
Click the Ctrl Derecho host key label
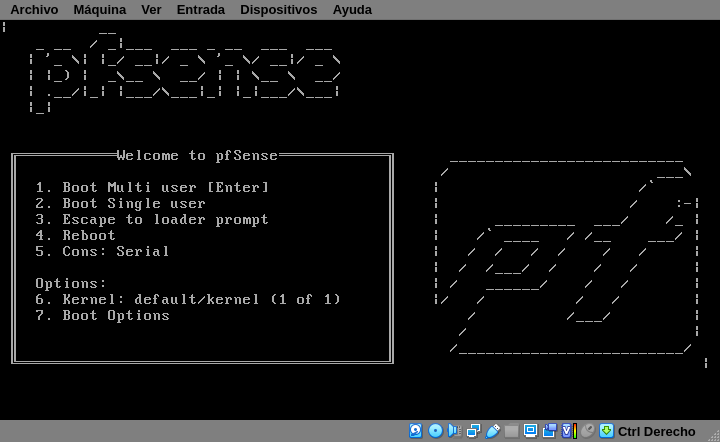657,432
